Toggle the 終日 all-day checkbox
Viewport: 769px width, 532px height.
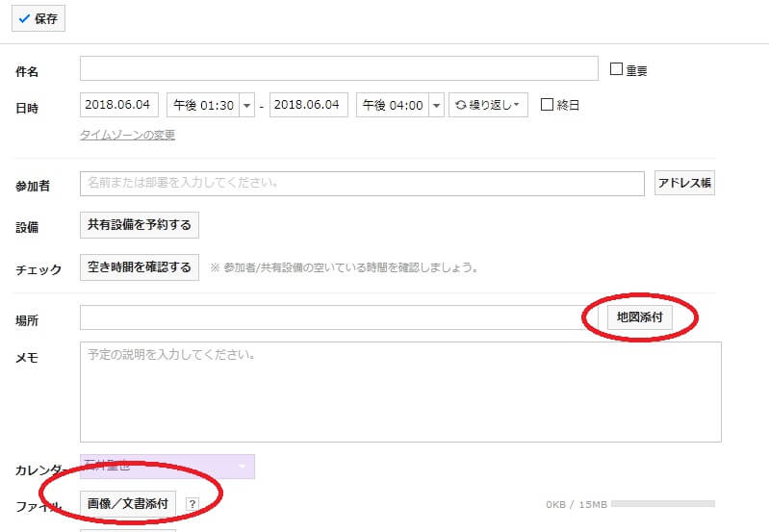547,105
